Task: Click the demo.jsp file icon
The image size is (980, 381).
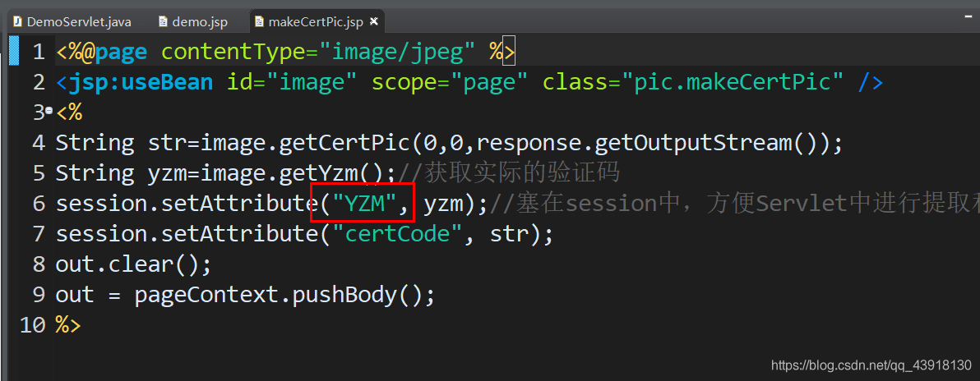Action: click(x=163, y=22)
